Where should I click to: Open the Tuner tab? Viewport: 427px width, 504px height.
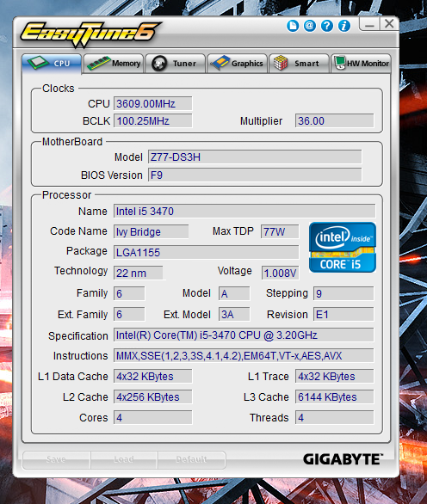point(176,64)
